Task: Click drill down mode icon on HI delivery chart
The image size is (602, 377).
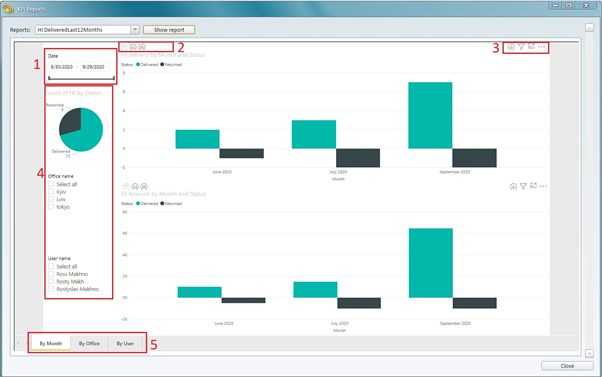Action: (511, 47)
